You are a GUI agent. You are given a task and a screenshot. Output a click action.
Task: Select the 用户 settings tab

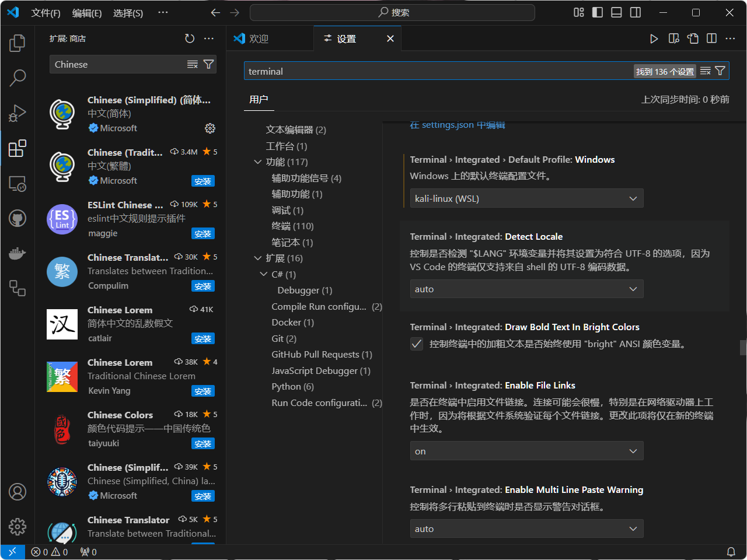(259, 100)
